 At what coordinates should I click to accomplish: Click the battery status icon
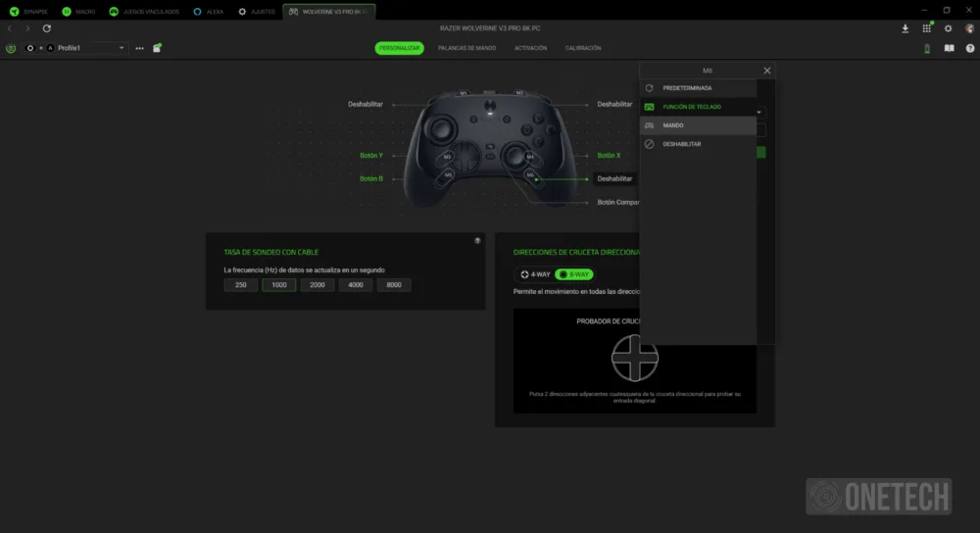click(927, 48)
